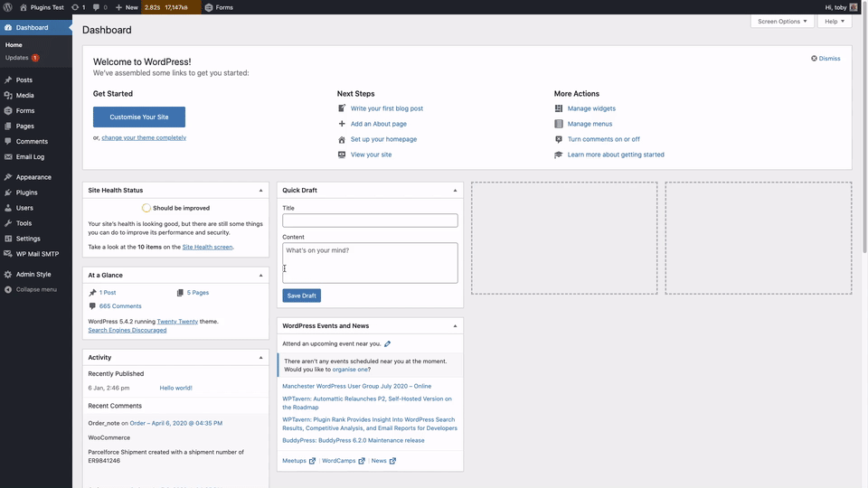Open the Hello world! post link
868x488 pixels.
click(x=176, y=388)
